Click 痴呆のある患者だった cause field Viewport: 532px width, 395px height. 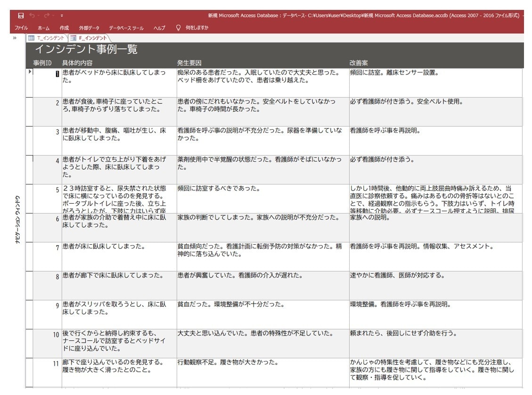[263, 83]
